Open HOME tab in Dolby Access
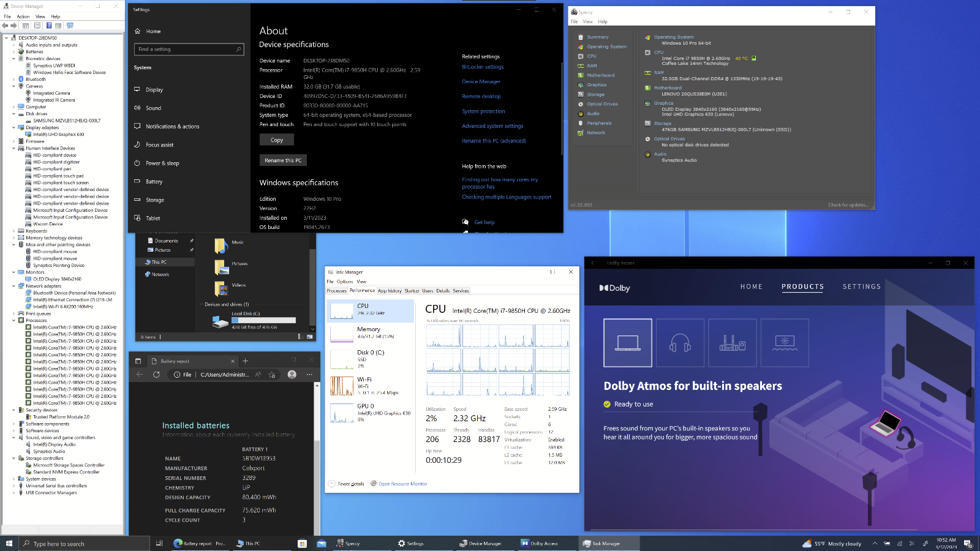The image size is (980, 551). 752,287
